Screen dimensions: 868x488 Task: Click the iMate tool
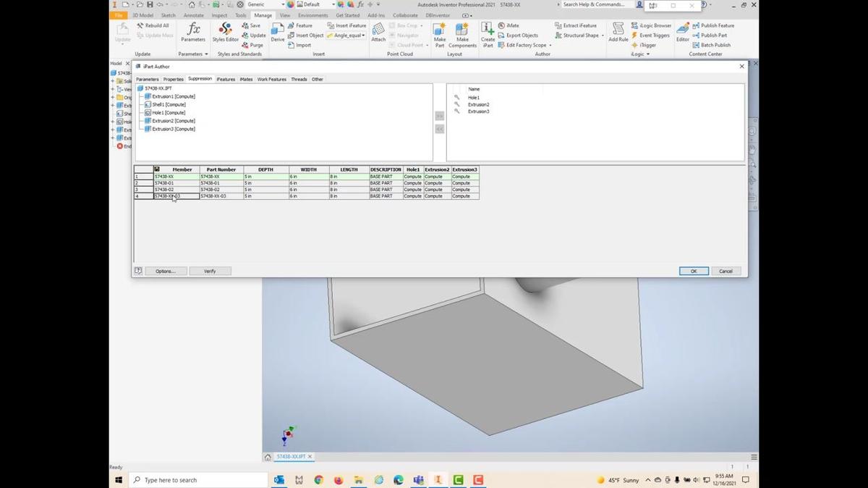tap(508, 25)
